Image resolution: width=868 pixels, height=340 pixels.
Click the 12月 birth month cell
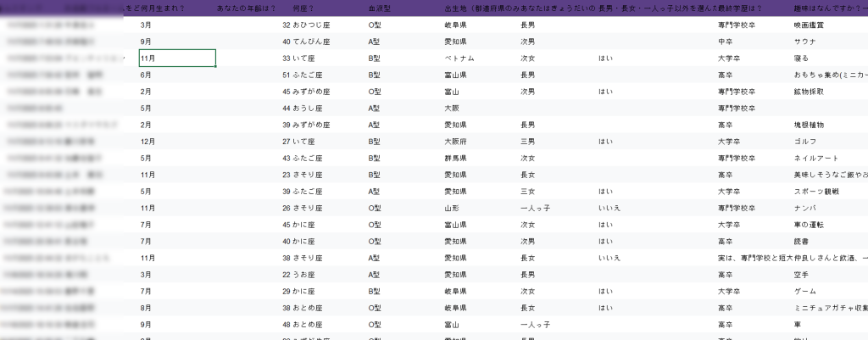(147, 142)
